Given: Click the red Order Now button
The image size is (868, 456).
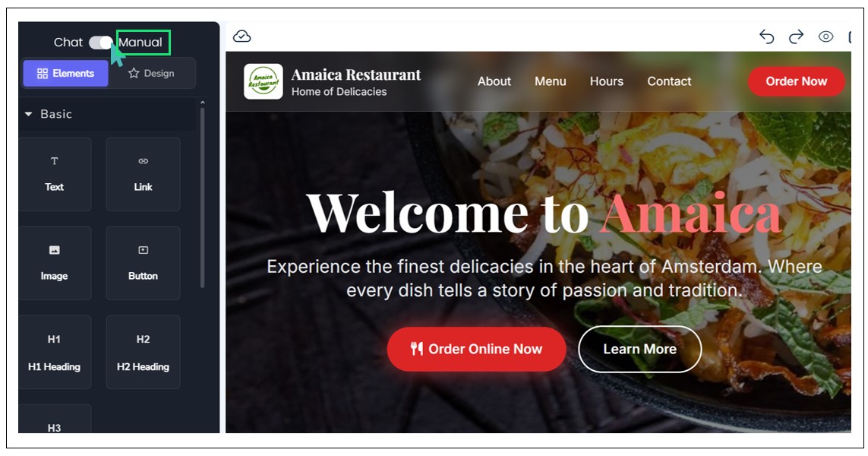Looking at the screenshot, I should (796, 81).
